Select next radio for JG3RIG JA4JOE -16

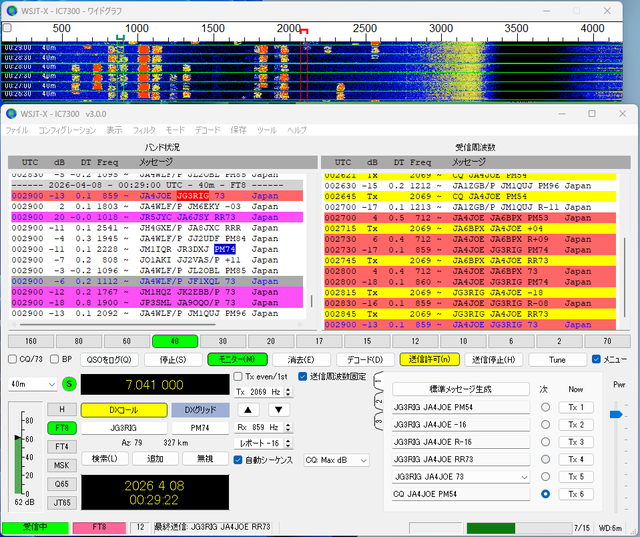[545, 424]
